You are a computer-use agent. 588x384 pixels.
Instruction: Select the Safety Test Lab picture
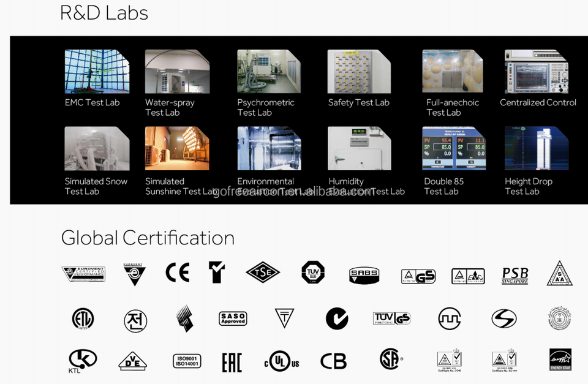coord(360,71)
